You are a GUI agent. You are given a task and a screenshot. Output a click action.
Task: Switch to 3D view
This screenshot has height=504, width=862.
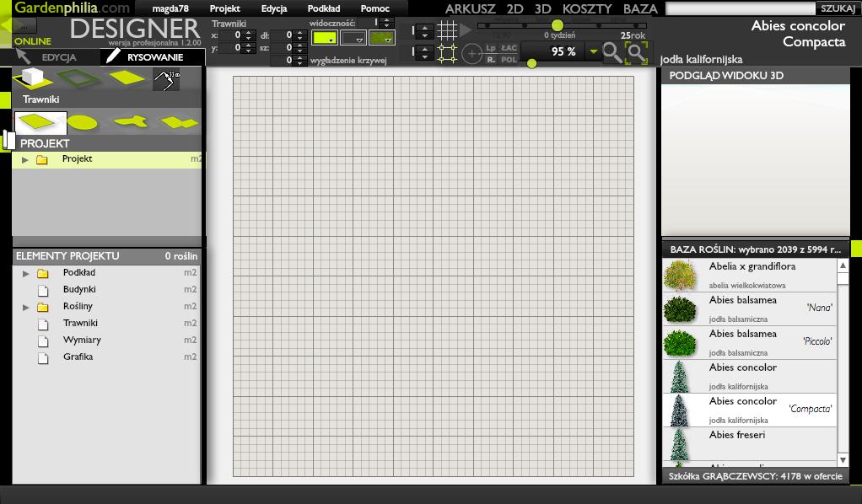(542, 8)
